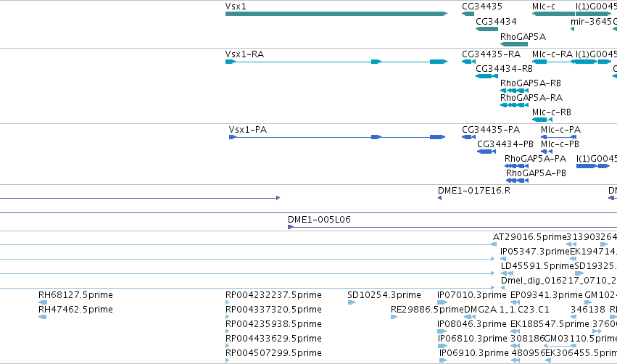Click the DMG2A.1_1.C23.C1 EST label
Screen dimensions: 617x364
click(507, 310)
